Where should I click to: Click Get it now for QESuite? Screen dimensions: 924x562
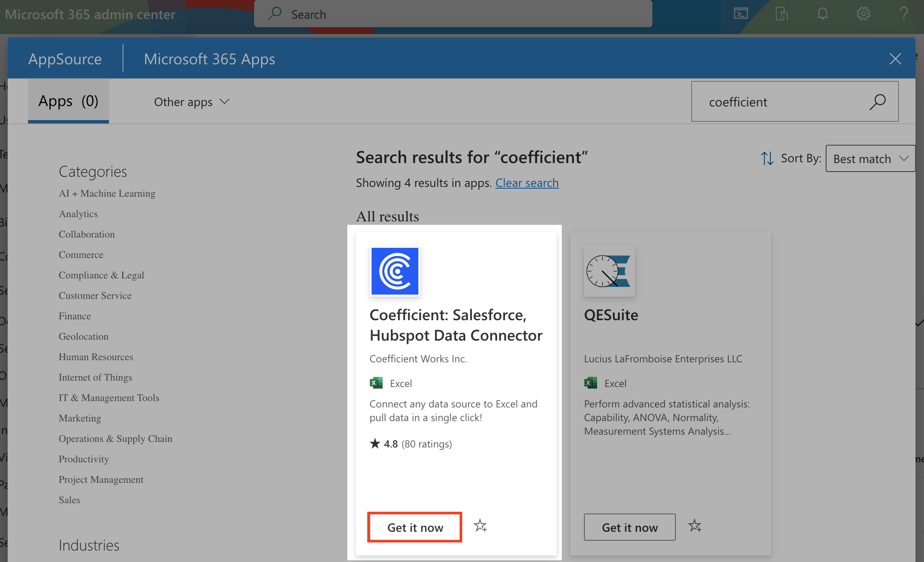pyautogui.click(x=630, y=528)
